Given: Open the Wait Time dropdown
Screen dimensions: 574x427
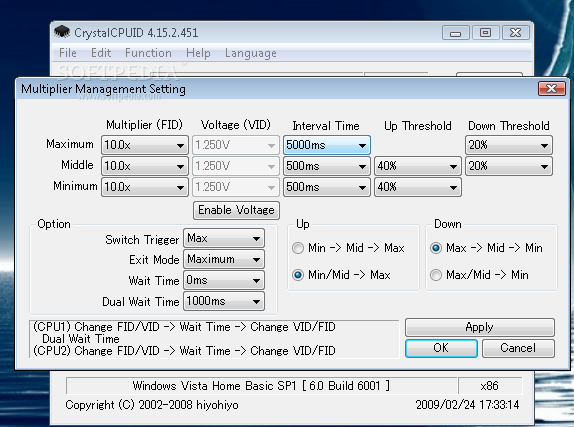Looking at the screenshot, I should pos(224,281).
